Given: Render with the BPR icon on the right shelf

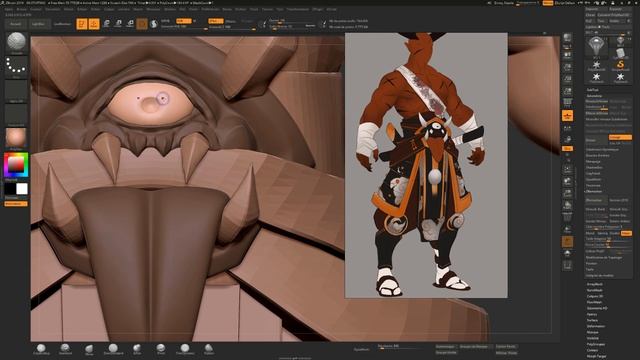Looking at the screenshot, I should coord(567,38).
